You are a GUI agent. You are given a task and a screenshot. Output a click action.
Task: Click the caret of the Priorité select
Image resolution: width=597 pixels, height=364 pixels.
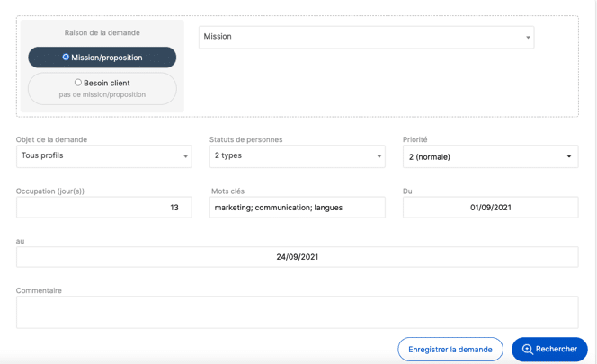pos(569,156)
